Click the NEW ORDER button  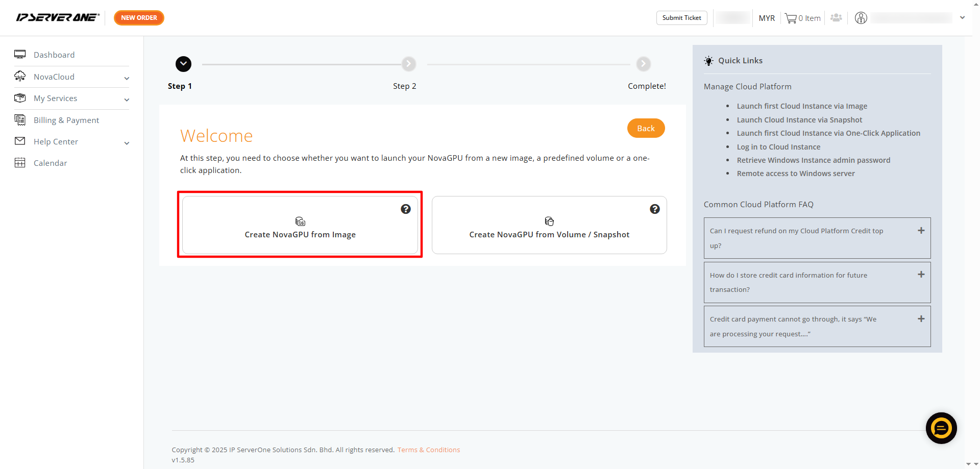coord(139,18)
